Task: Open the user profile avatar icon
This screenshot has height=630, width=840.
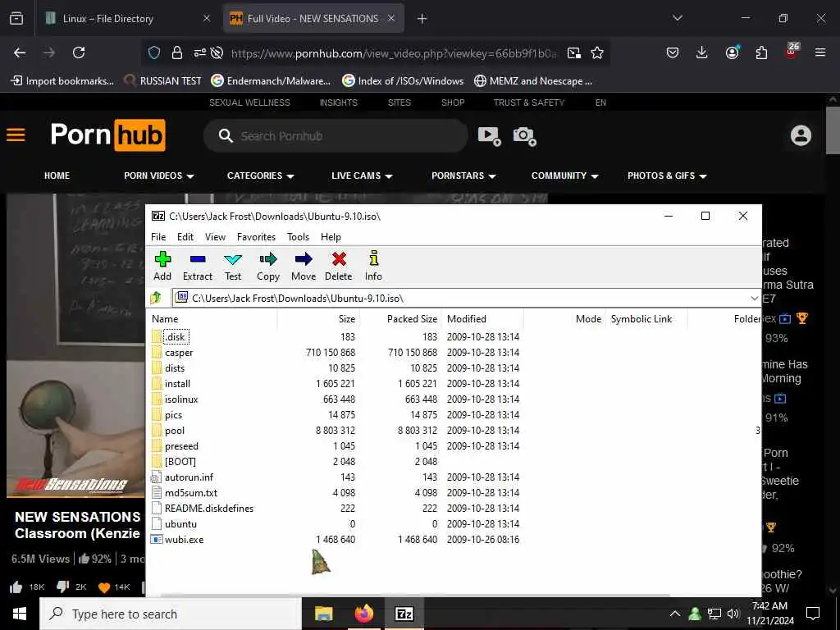Action: 801,135
